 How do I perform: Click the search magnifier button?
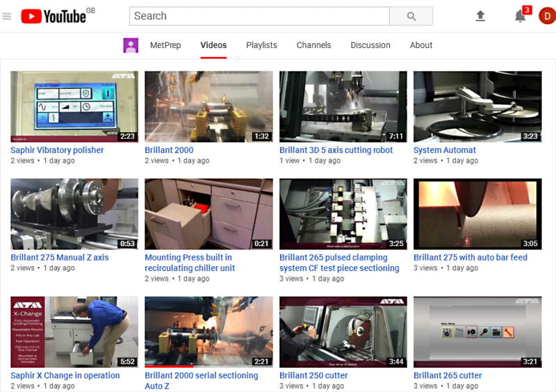(x=411, y=16)
